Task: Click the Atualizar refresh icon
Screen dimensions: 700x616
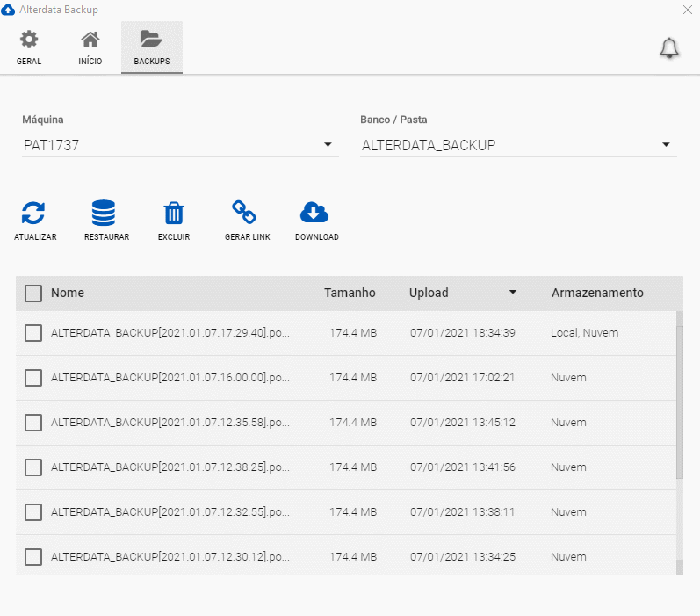Action: [x=33, y=213]
